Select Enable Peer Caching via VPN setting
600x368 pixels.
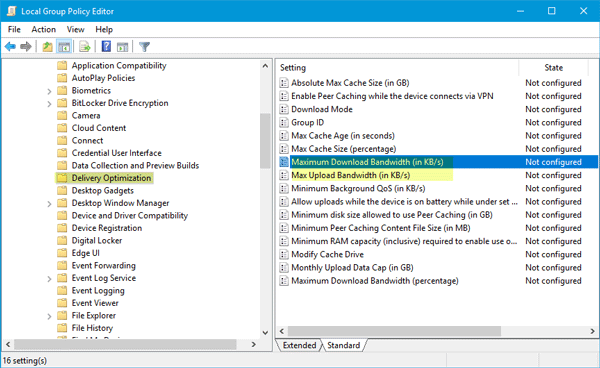click(x=392, y=96)
